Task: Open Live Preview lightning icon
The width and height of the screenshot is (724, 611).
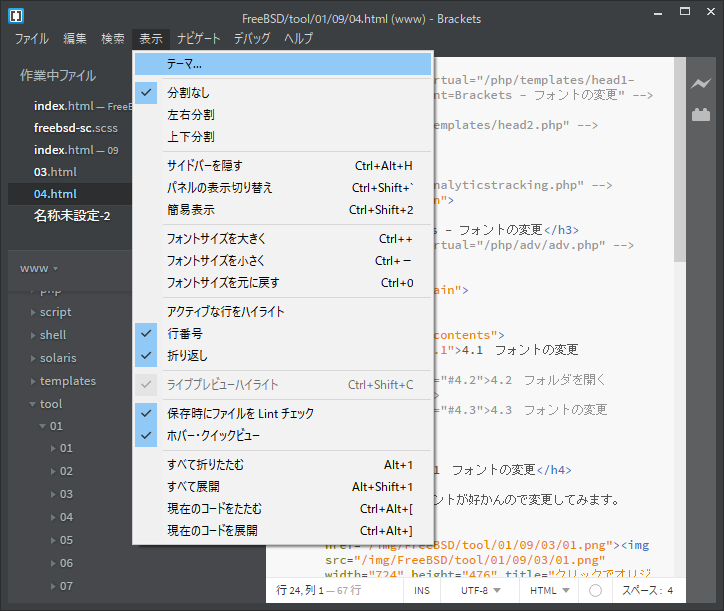Action: point(701,84)
